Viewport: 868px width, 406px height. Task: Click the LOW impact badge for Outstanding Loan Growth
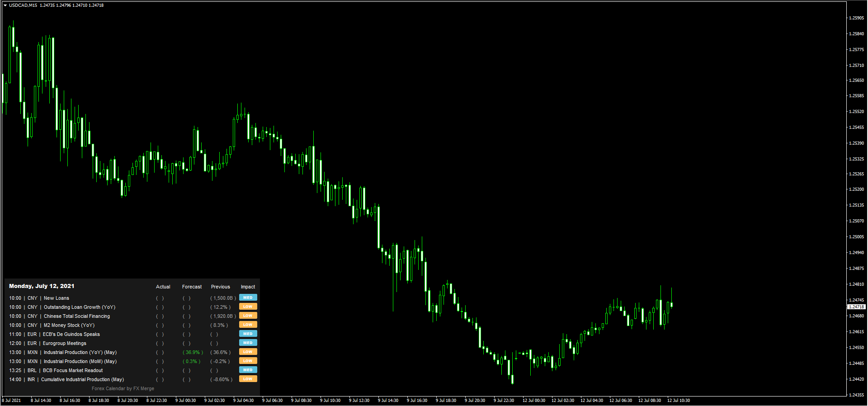point(248,307)
